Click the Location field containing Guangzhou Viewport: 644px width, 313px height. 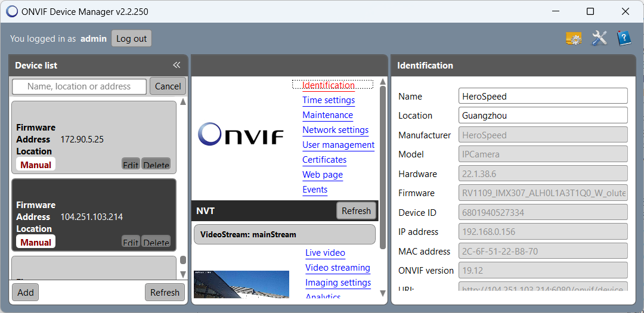[x=543, y=115]
